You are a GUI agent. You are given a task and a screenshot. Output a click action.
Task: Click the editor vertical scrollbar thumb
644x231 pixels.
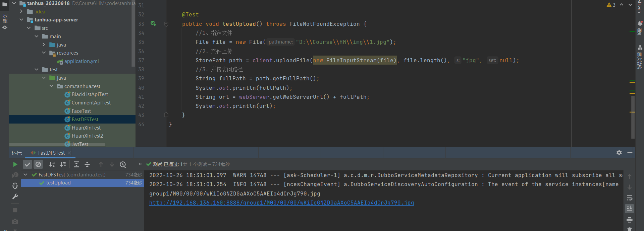click(x=633, y=117)
